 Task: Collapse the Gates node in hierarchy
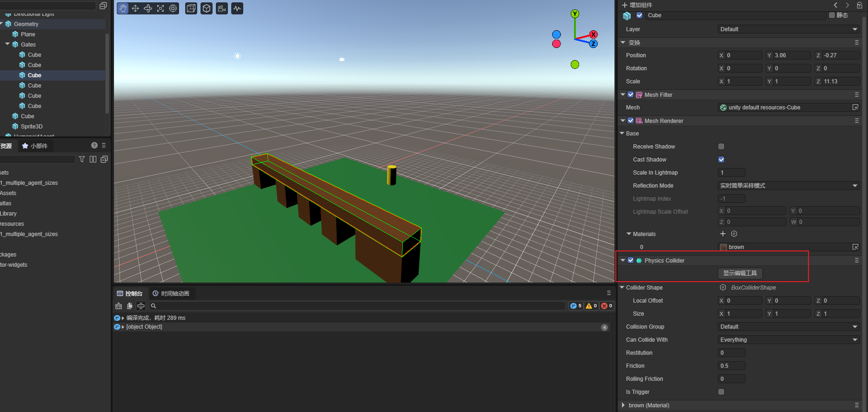click(7, 44)
